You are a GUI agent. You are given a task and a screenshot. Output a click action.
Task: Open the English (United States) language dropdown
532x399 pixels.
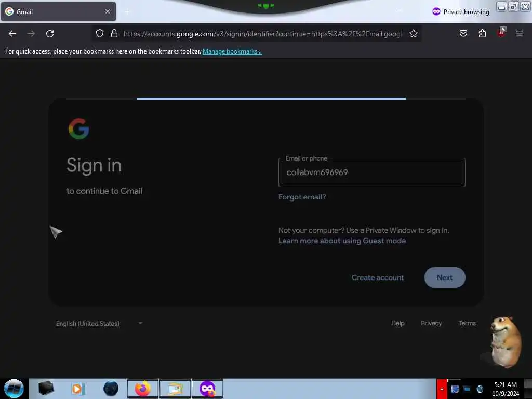99,323
